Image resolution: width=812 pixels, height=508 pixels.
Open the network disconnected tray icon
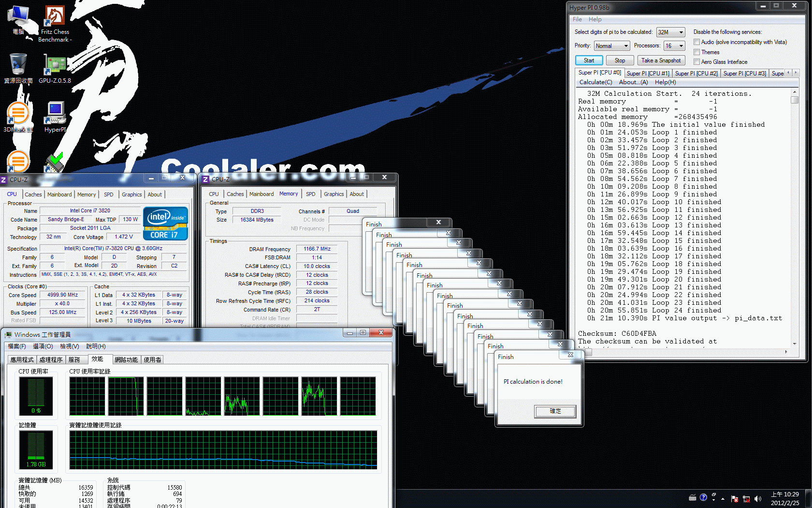coord(746,498)
